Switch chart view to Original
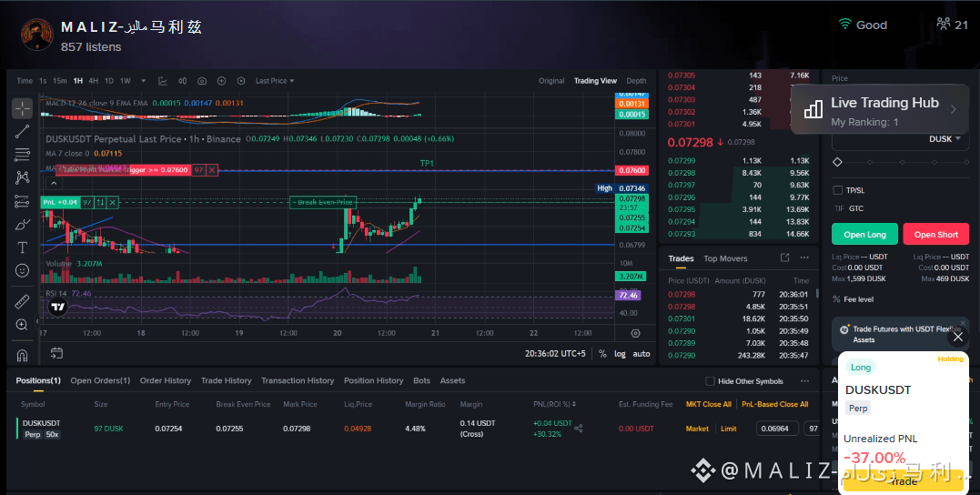The width and height of the screenshot is (980, 495). [x=551, y=81]
